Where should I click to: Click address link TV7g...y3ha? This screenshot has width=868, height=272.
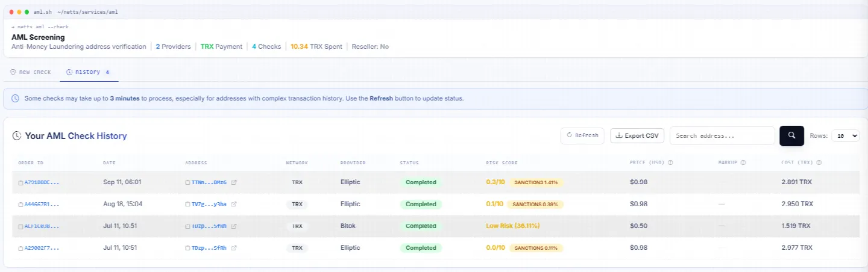tap(209, 205)
